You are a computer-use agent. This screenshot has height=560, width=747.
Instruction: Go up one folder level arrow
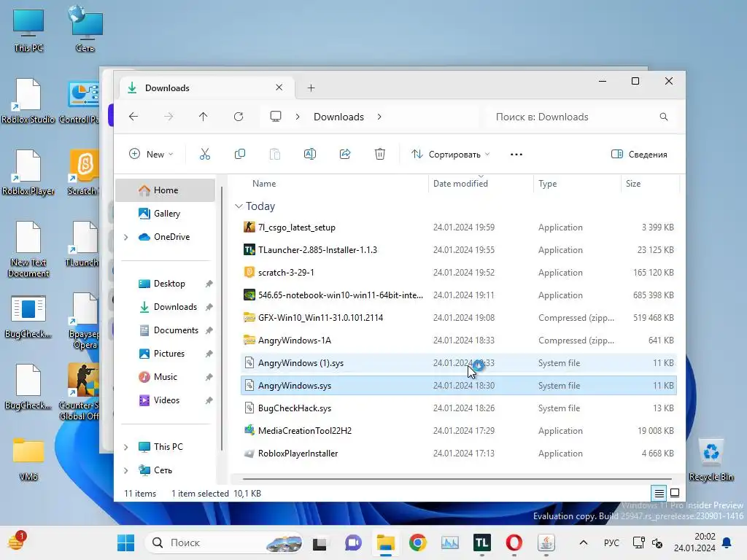pyautogui.click(x=204, y=117)
